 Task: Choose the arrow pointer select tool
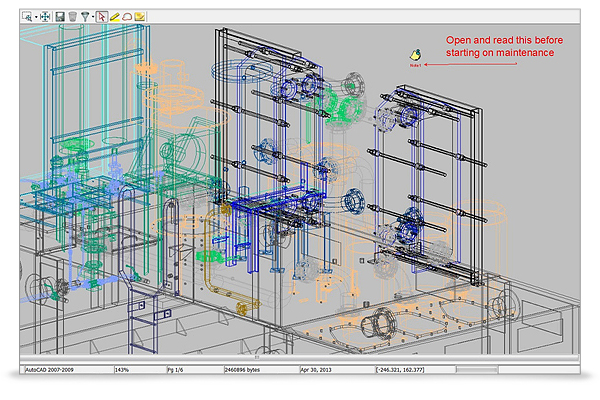coord(103,17)
